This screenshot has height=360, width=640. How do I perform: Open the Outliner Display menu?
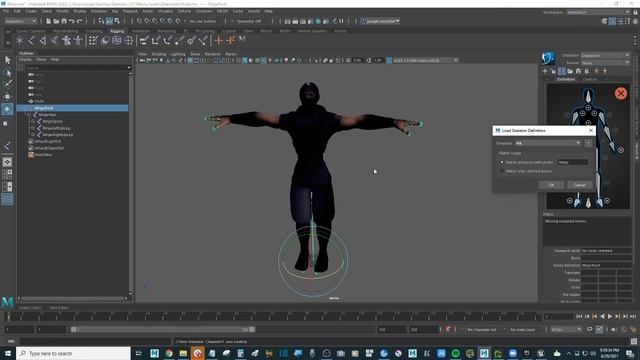[x=25, y=60]
